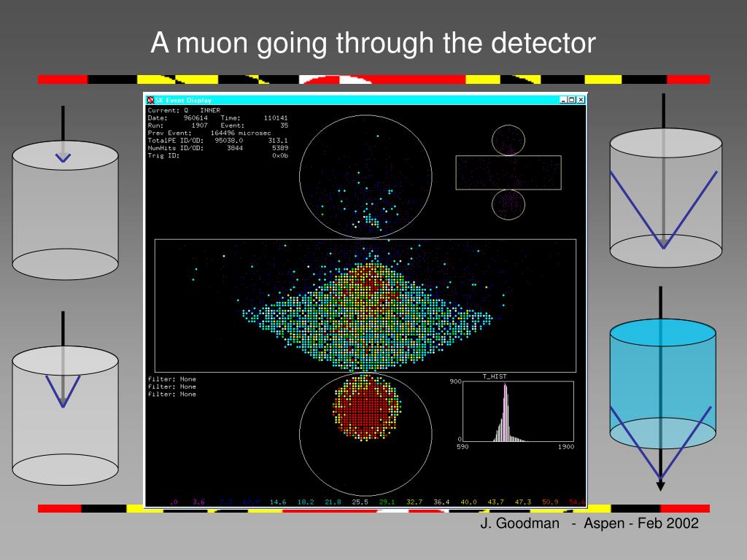Screen dimensions: 747x560
Task: Click the small outer detector display
Action: (508, 172)
